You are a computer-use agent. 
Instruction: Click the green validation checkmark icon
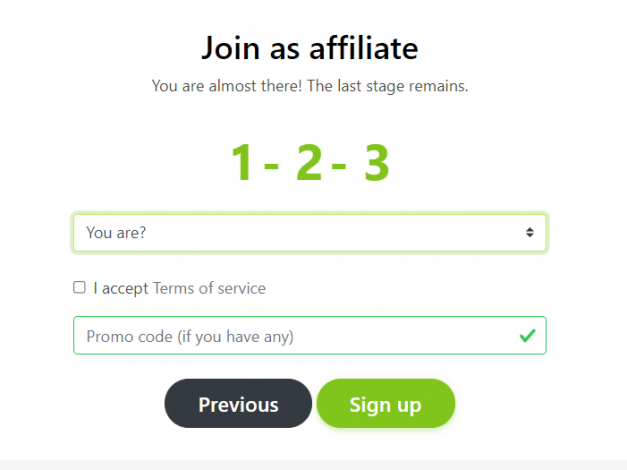pyautogui.click(x=527, y=336)
